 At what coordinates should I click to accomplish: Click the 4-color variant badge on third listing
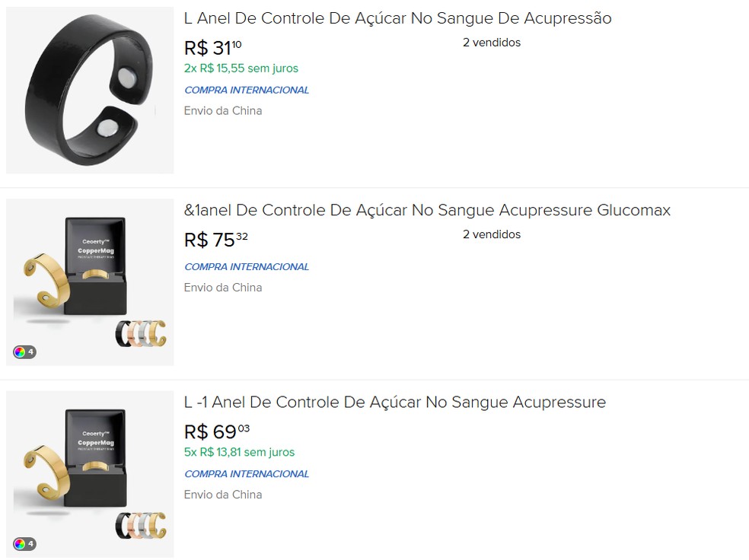tap(24, 544)
